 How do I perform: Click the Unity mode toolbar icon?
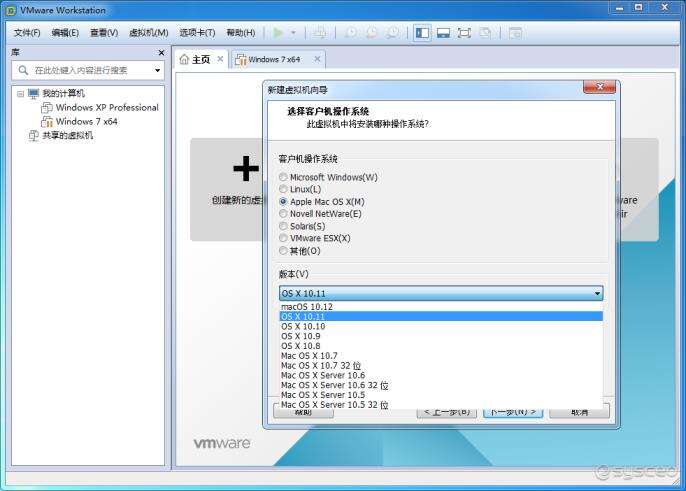(x=485, y=33)
